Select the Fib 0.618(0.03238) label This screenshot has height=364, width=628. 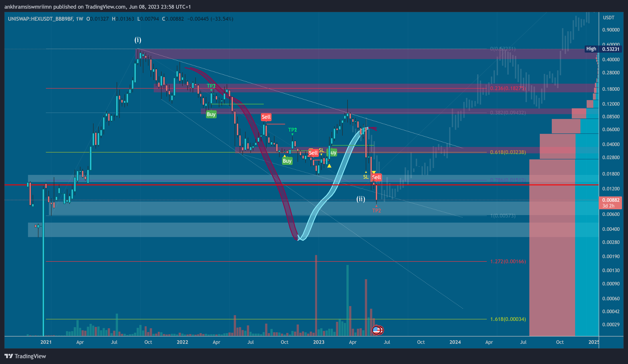(x=508, y=152)
